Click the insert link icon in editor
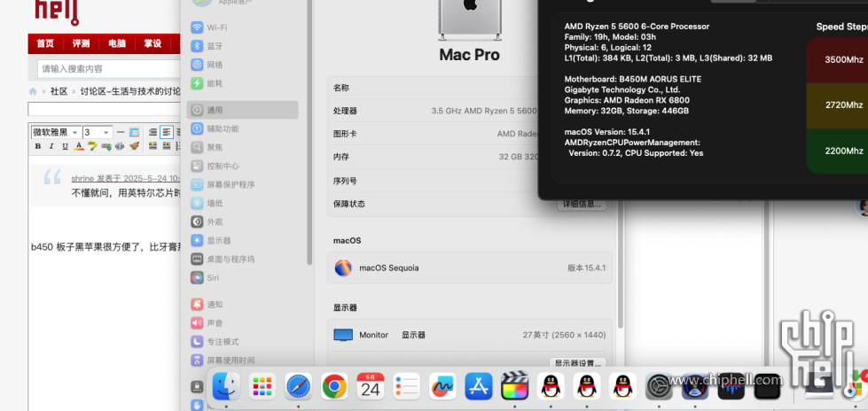868x411 pixels. 106,146
